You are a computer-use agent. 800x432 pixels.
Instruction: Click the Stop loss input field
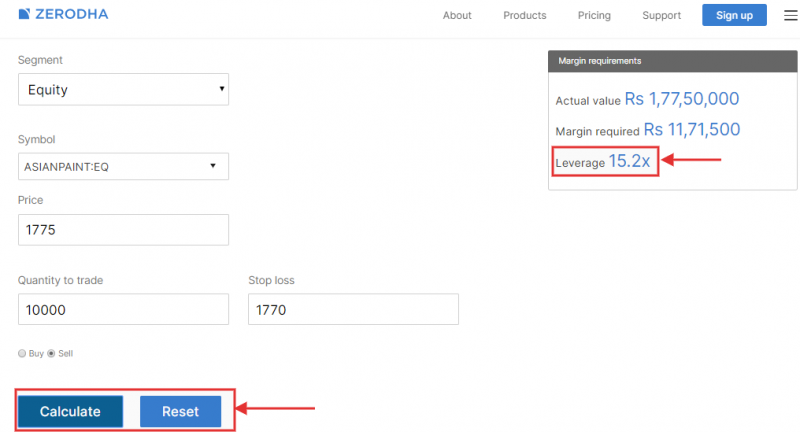coord(353,309)
